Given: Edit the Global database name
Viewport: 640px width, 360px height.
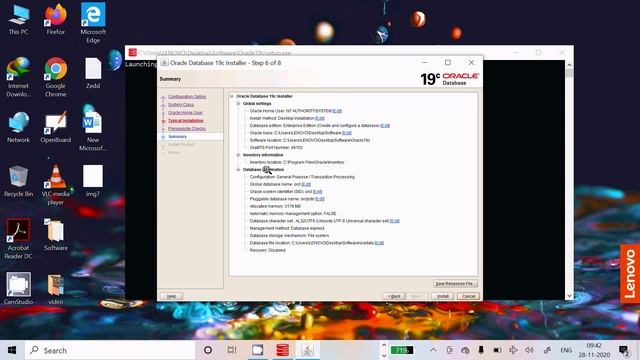Looking at the screenshot, I should [x=306, y=184].
